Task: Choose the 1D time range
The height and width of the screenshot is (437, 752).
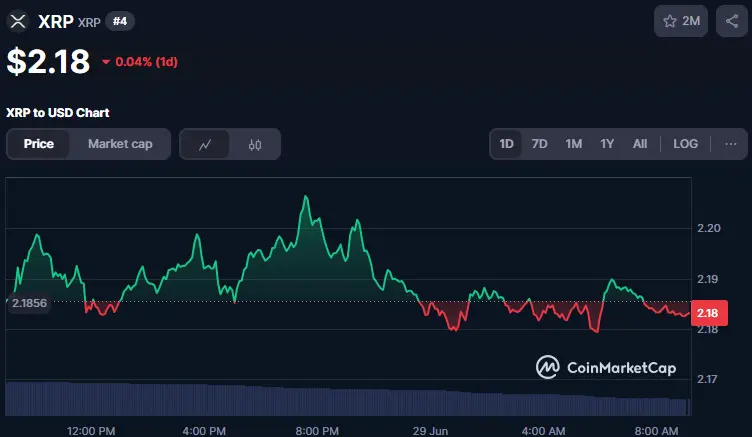Action: [x=506, y=144]
